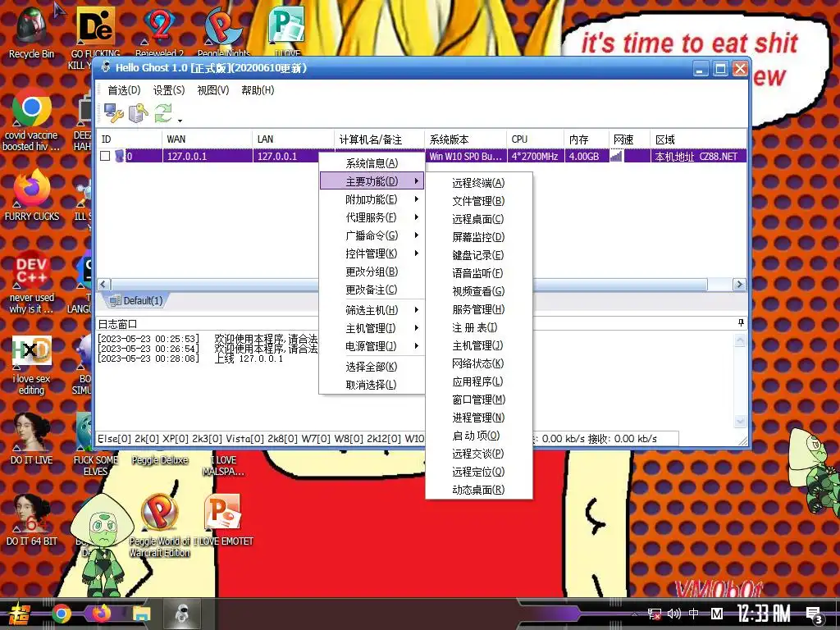Open the I LOVE EMOTET PowerPoint icon

[x=223, y=519]
